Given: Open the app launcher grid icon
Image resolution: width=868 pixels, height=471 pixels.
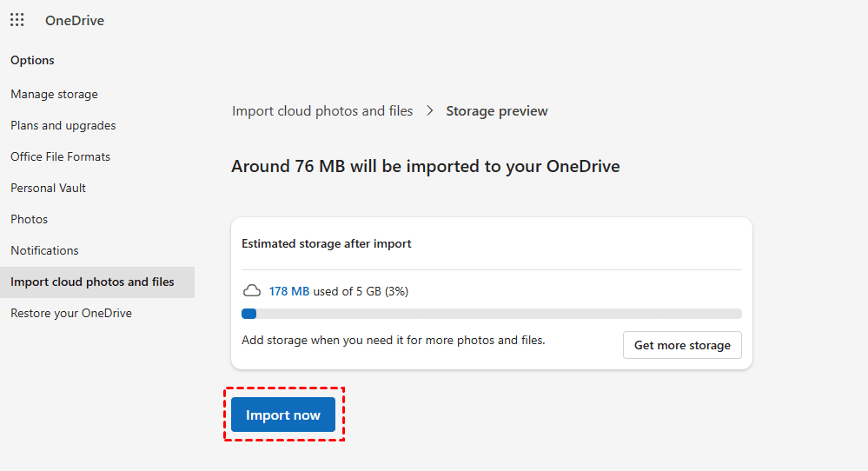Looking at the screenshot, I should click(x=17, y=20).
